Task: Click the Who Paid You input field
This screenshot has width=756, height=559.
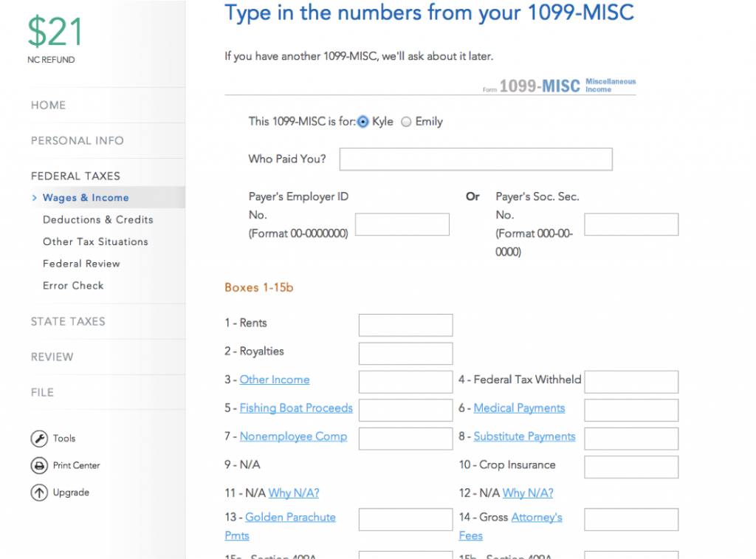Action: click(475, 159)
